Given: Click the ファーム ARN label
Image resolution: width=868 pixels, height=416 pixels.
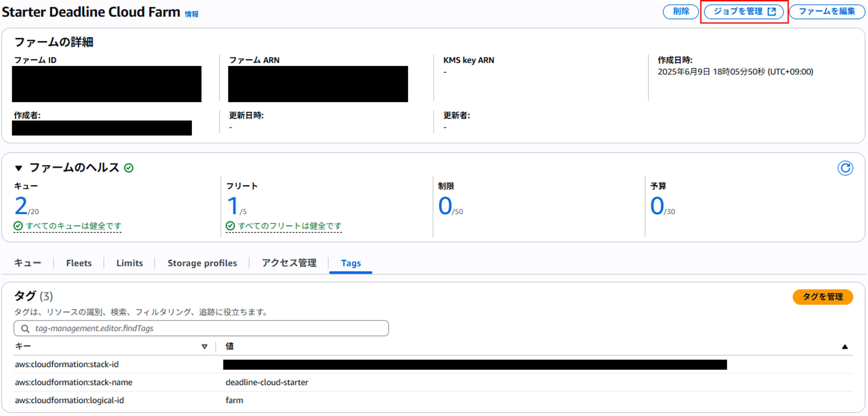Looking at the screenshot, I should click(254, 60).
